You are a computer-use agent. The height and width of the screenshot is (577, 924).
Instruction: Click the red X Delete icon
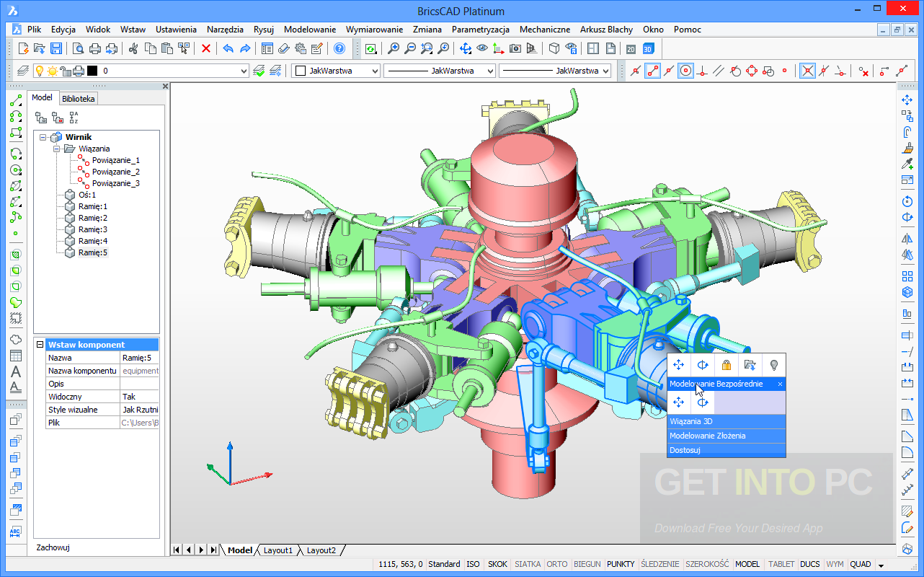206,48
